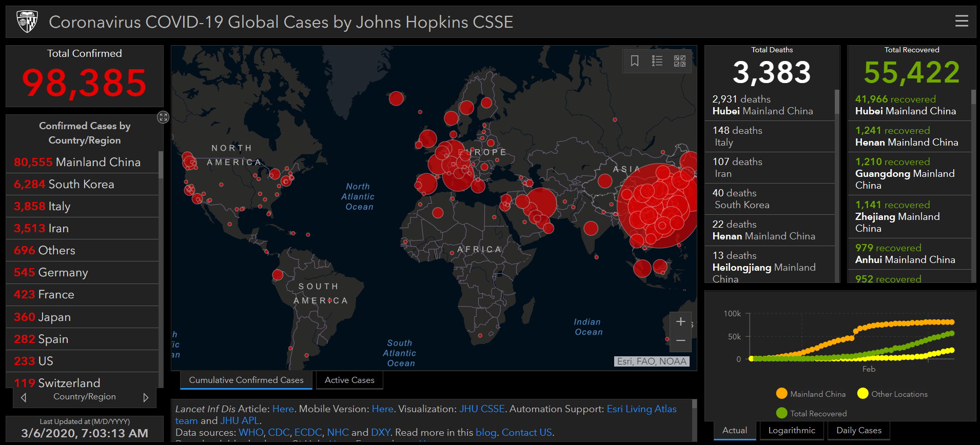Open the basemap gallery grid icon
Screen dimensions: 980x445
pos(680,61)
